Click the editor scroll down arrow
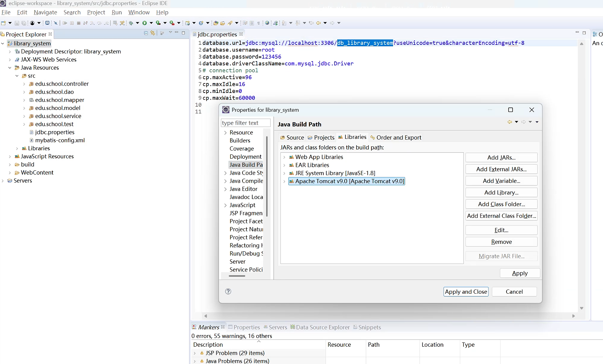This screenshot has height=364, width=603. 581,308
